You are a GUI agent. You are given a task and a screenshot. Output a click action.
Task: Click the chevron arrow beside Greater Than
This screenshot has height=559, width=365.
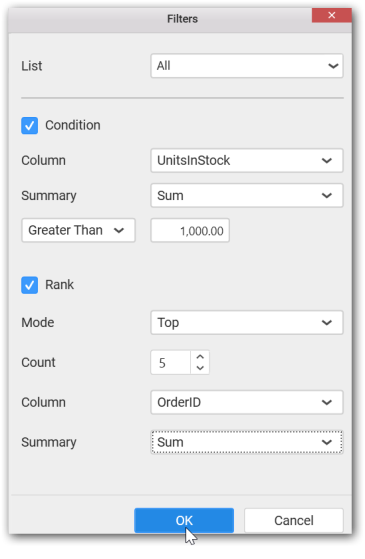point(119,231)
